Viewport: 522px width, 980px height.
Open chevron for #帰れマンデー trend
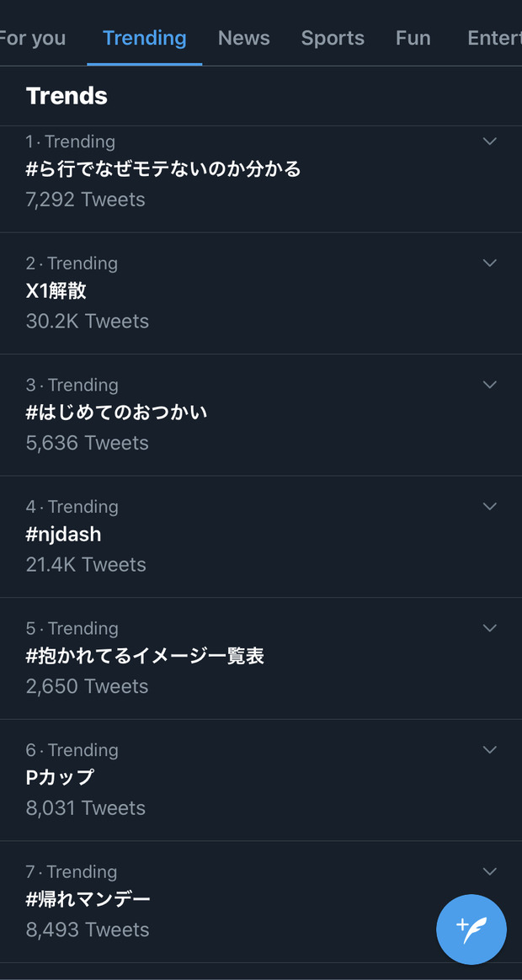489,871
